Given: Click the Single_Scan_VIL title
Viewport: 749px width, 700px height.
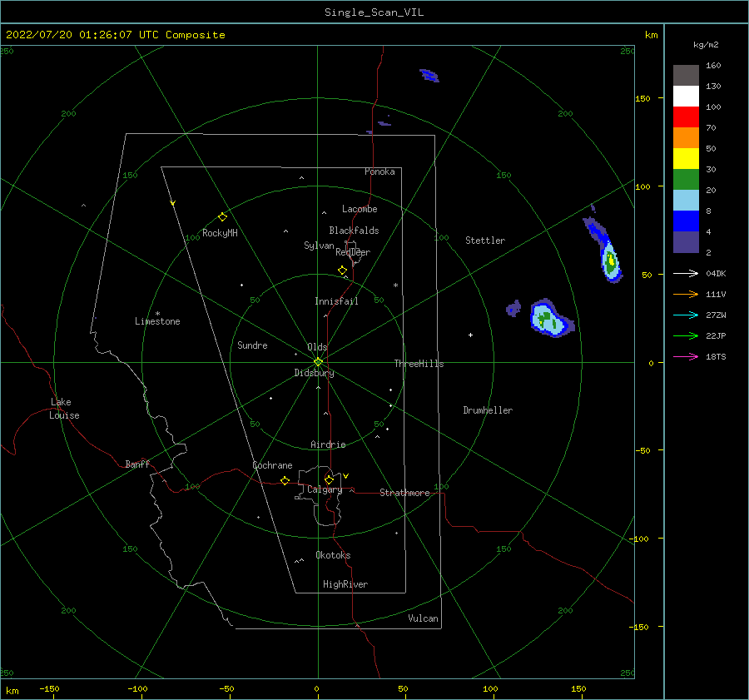Looking at the screenshot, I should tap(374, 12).
